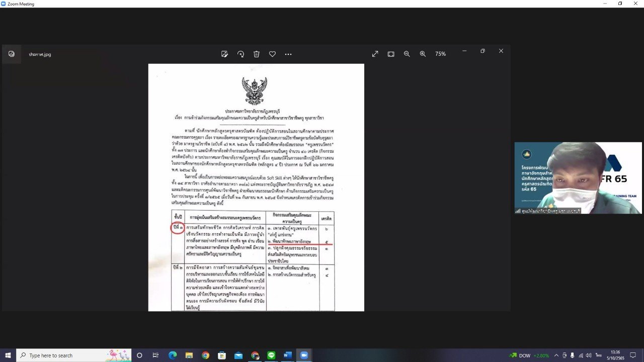
Task: Click the Edit image icon in Photos toolbar
Action: (x=224, y=54)
